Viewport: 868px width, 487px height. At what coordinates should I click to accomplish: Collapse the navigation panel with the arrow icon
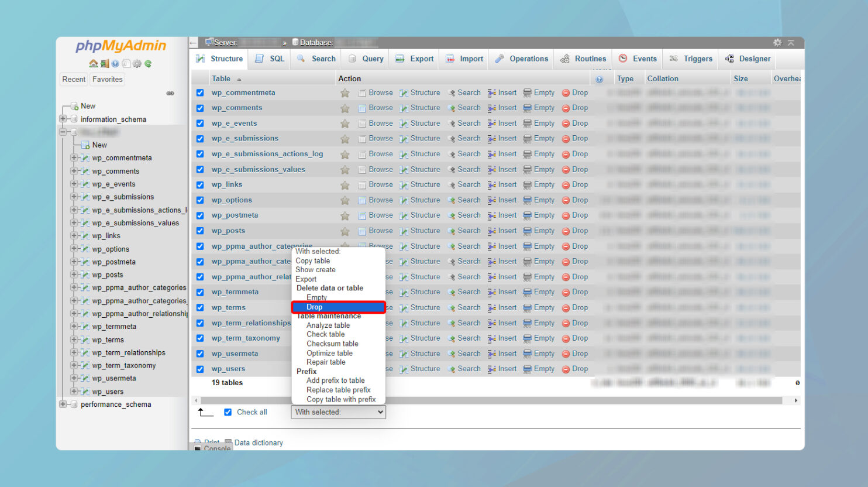[193, 42]
